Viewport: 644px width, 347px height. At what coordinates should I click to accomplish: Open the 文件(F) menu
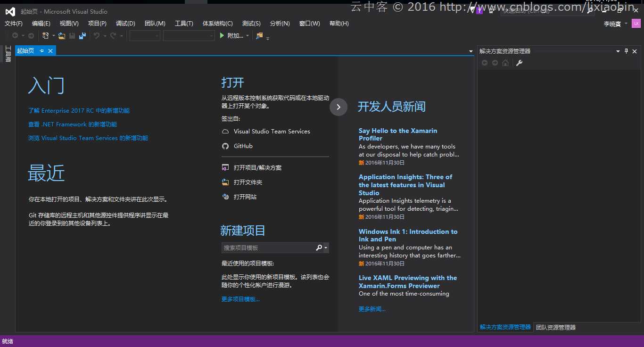pyautogui.click(x=14, y=24)
